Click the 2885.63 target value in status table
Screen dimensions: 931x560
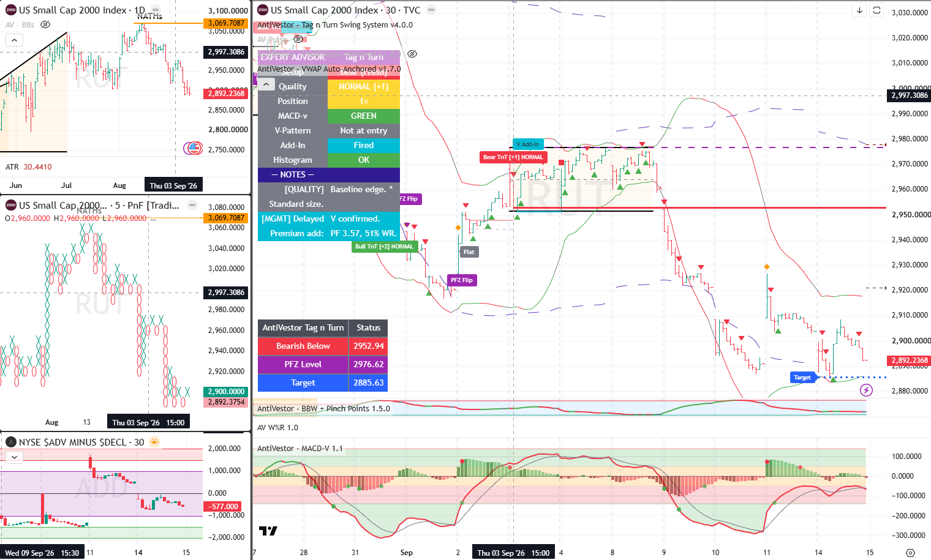[369, 383]
